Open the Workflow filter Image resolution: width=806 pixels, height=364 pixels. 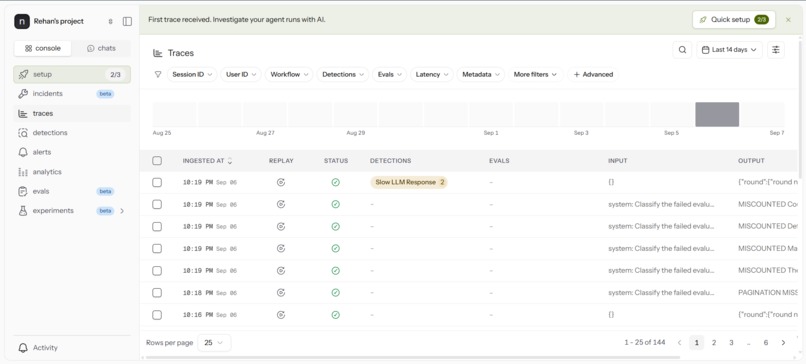pyautogui.click(x=289, y=75)
